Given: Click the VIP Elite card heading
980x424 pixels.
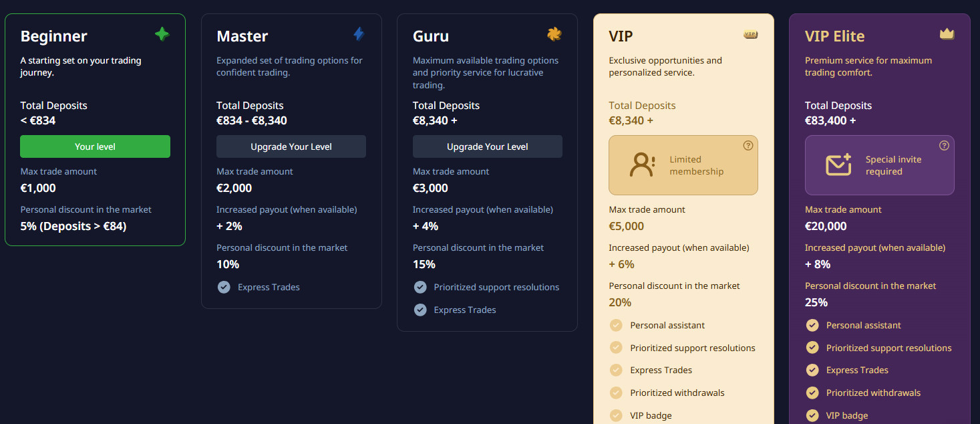Looking at the screenshot, I should pyautogui.click(x=834, y=36).
